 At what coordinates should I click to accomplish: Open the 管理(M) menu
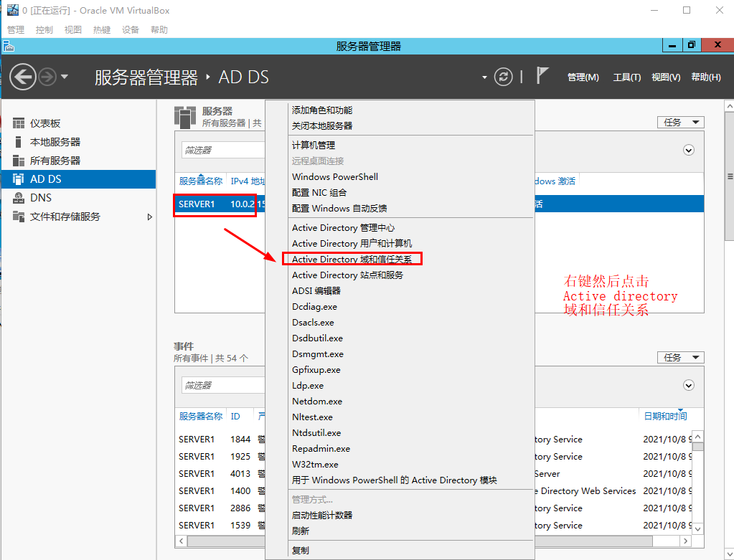(x=583, y=77)
